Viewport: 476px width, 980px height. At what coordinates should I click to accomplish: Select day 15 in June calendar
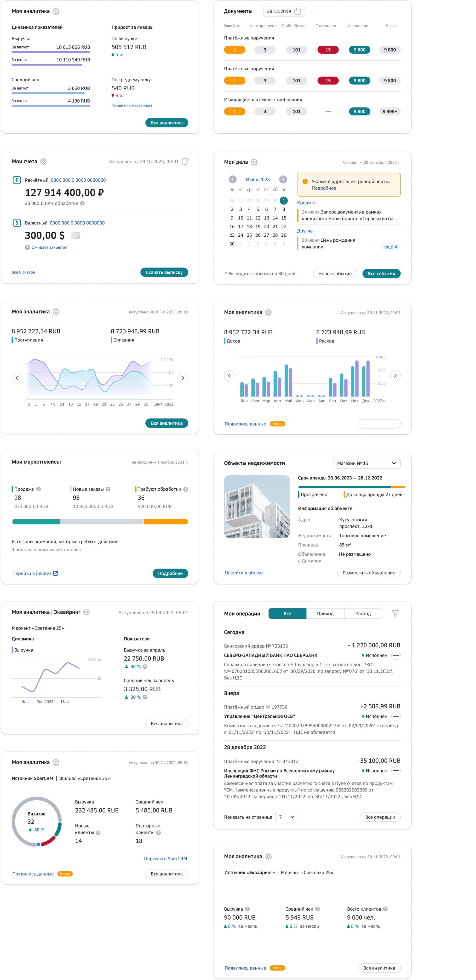[x=284, y=218]
